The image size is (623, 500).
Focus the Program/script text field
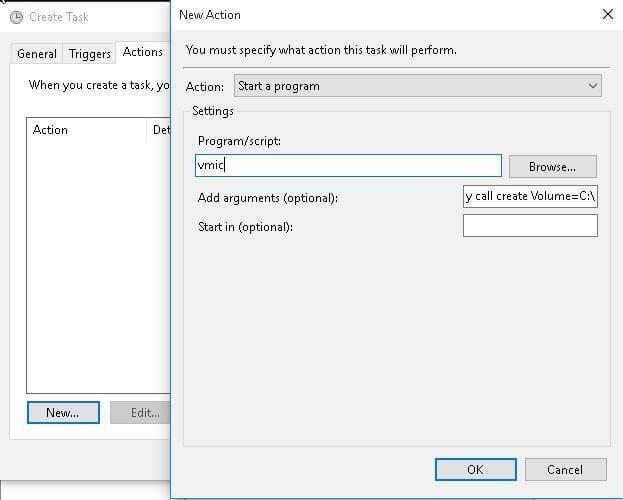349,166
